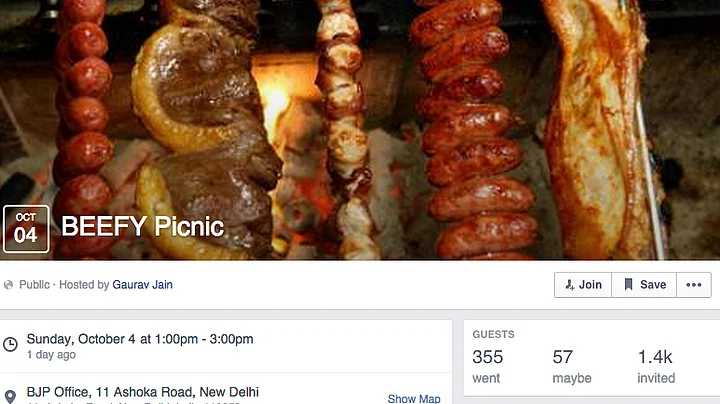Click the Public visibility label
This screenshot has width=720, height=404.
coord(34,285)
